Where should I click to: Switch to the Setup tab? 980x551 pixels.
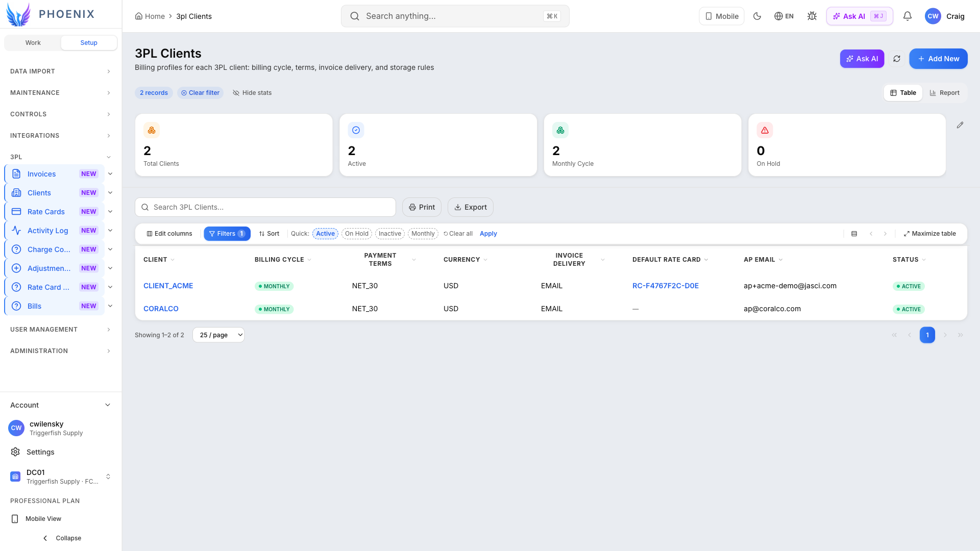click(x=89, y=43)
